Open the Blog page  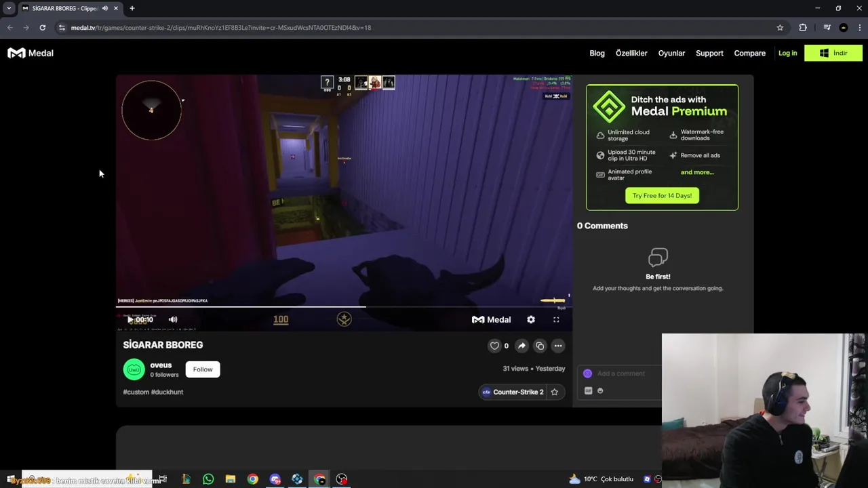pos(597,53)
